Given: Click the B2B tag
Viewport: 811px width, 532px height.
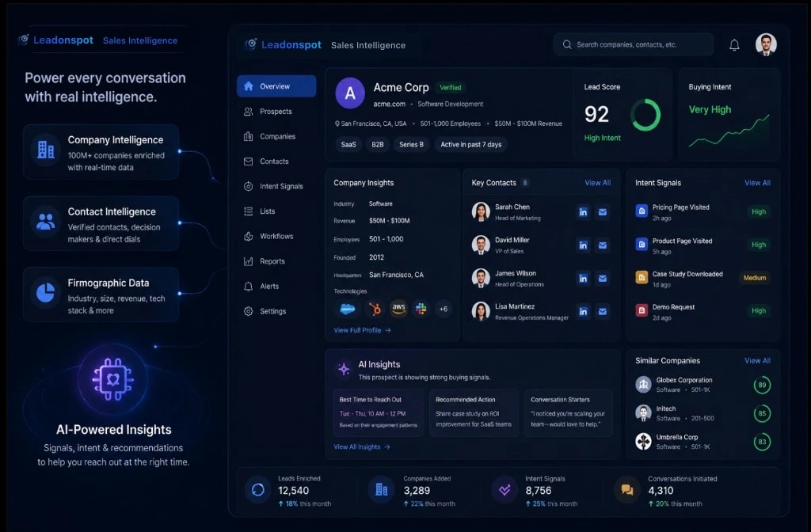Looking at the screenshot, I should (378, 144).
